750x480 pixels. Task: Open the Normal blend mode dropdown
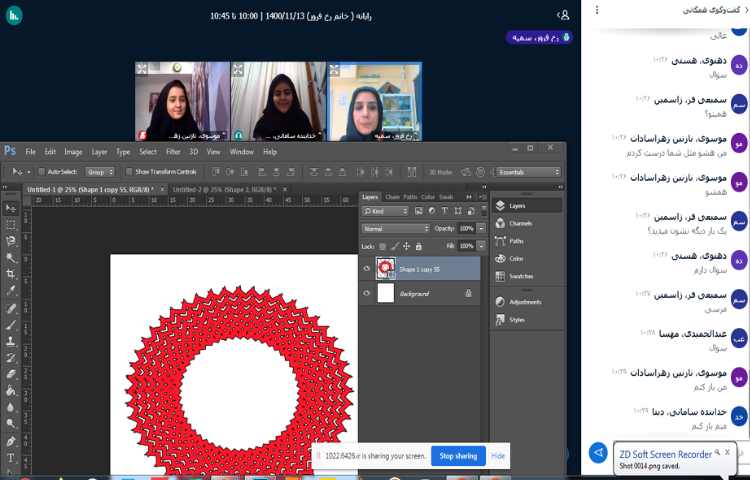(x=395, y=229)
